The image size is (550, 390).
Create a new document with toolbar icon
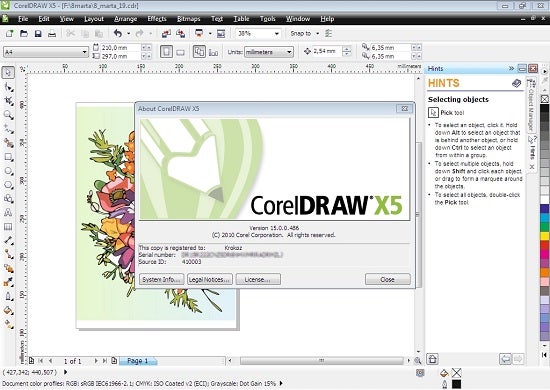coord(9,34)
